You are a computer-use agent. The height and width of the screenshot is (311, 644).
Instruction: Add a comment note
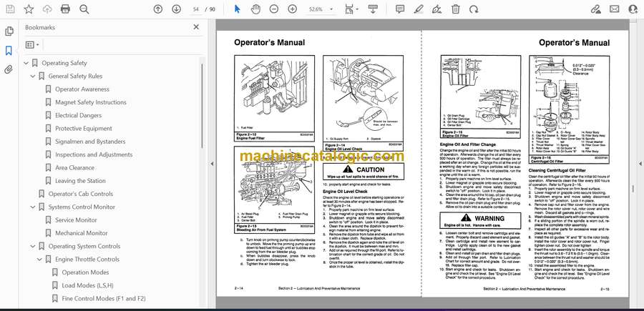click(399, 9)
